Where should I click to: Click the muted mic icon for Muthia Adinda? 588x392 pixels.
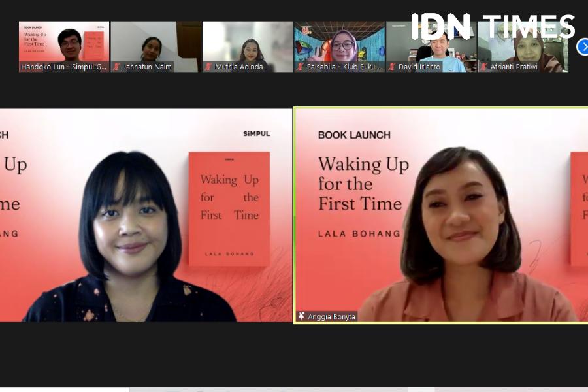pos(208,67)
